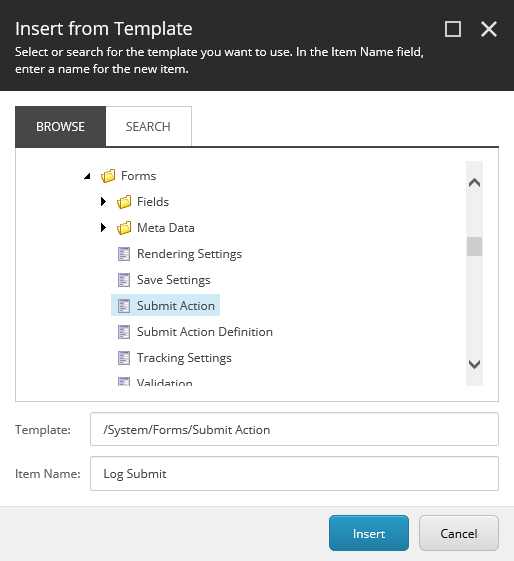This screenshot has height=561, width=514.
Task: Collapse the Forms tree node
Action: click(87, 176)
